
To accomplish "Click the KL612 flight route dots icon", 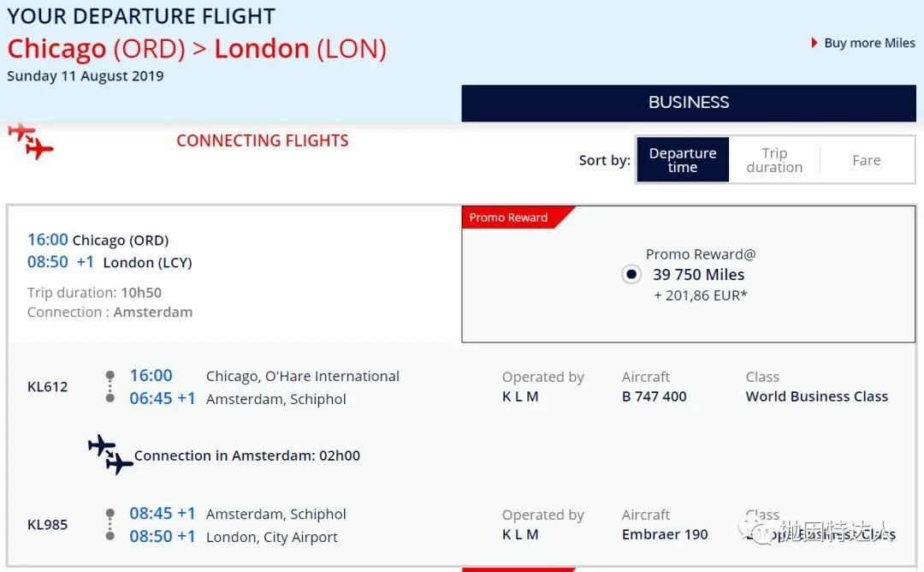I will click(x=110, y=386).
